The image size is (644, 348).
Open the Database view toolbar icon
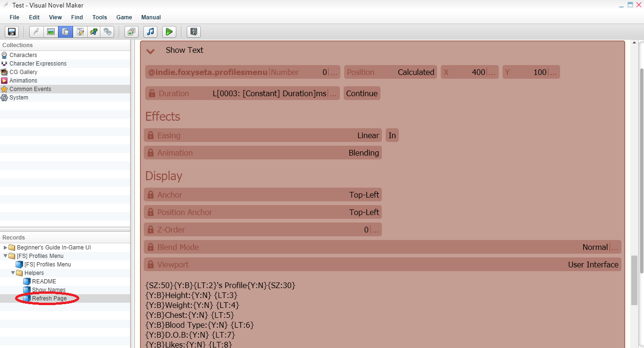pyautogui.click(x=65, y=32)
